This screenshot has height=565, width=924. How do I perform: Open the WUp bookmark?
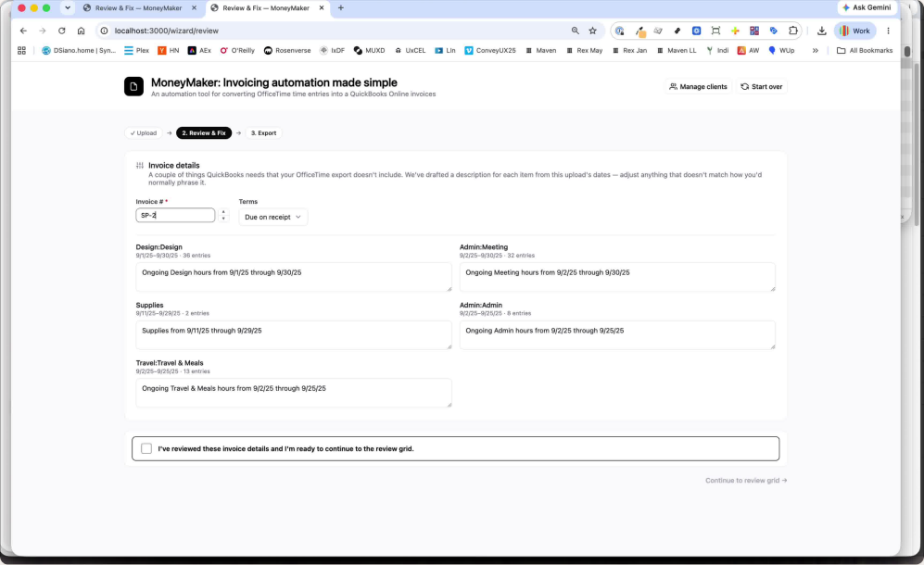(x=781, y=51)
